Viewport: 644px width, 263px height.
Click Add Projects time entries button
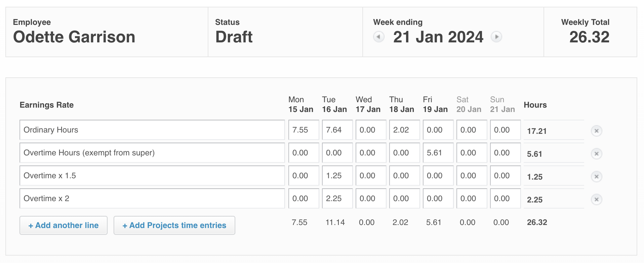(x=174, y=225)
